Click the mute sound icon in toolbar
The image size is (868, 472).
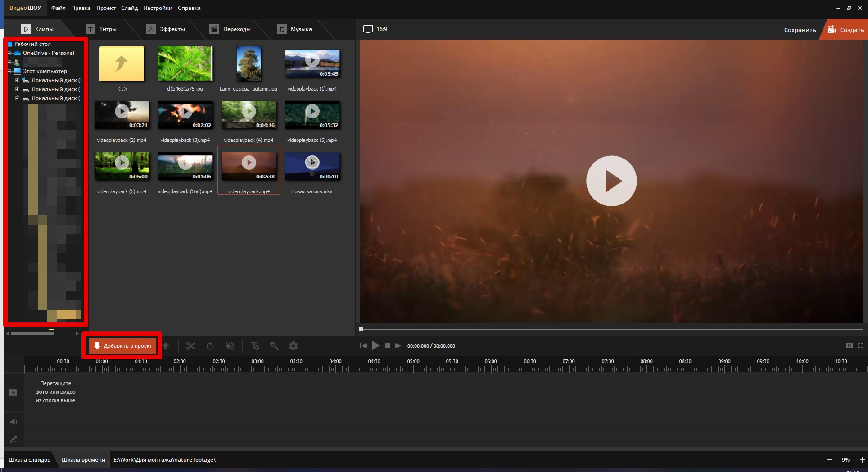pos(230,346)
